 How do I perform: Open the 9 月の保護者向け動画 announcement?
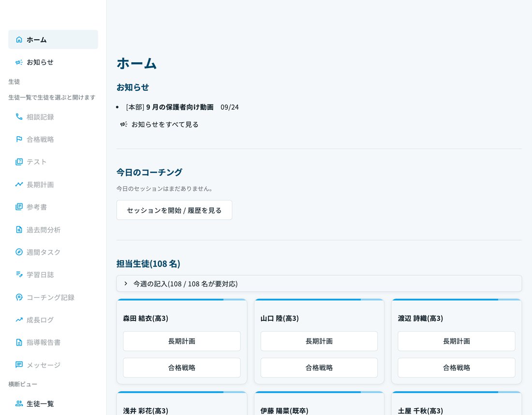pyautogui.click(x=180, y=107)
